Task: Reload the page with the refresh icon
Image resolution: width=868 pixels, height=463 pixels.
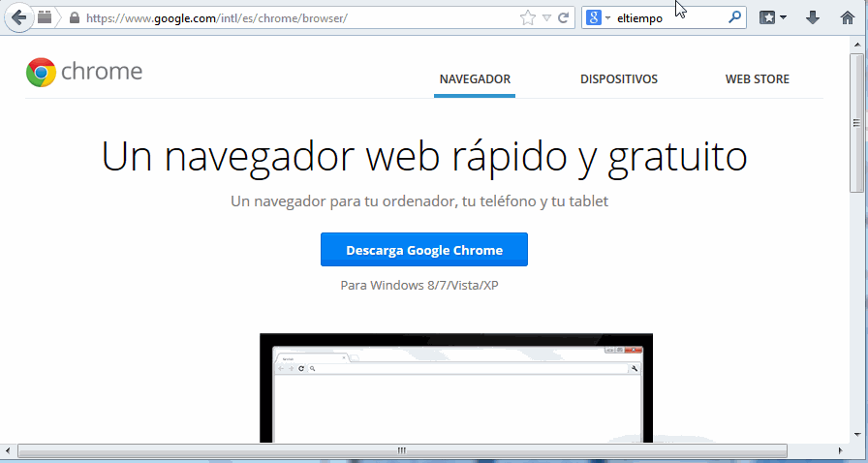Action: pyautogui.click(x=563, y=17)
